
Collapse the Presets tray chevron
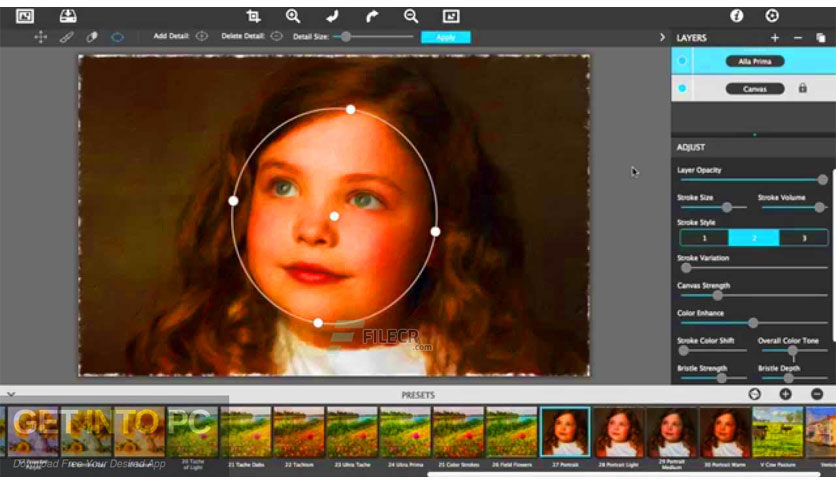point(11,394)
